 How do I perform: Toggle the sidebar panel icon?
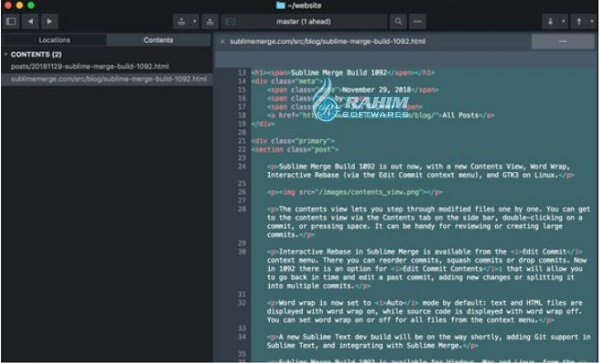point(11,21)
